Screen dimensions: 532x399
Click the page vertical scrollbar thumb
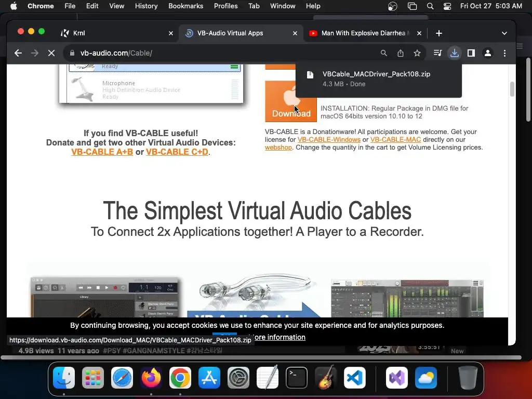pos(512,89)
